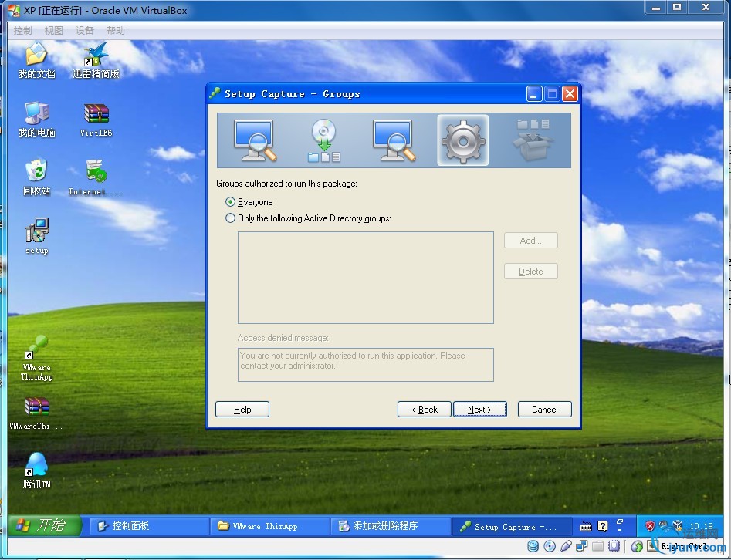This screenshot has width=731, height=560.
Task: Open the 帮助 menu in VirtualBox
Action: pos(116,31)
